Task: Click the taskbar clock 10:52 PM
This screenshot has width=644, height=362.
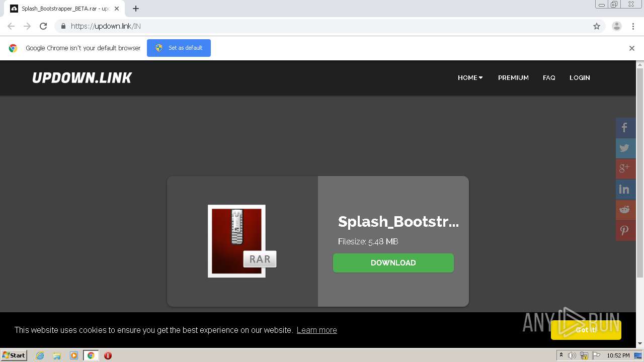Action: [618, 355]
